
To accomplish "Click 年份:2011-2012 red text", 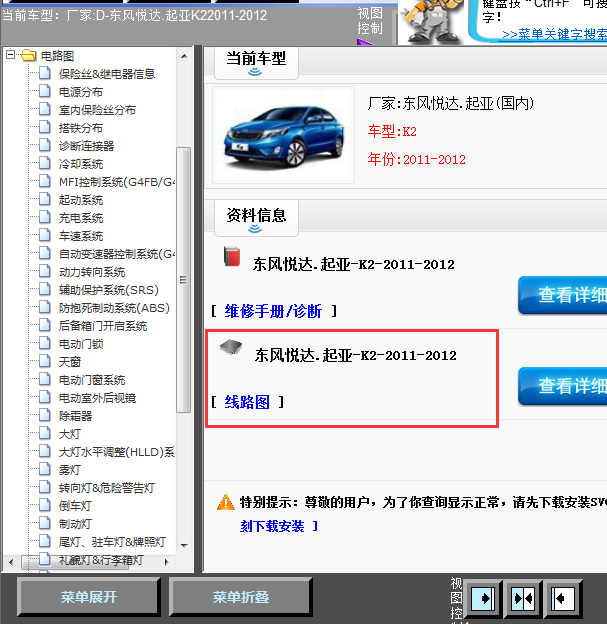I will click(x=416, y=159).
